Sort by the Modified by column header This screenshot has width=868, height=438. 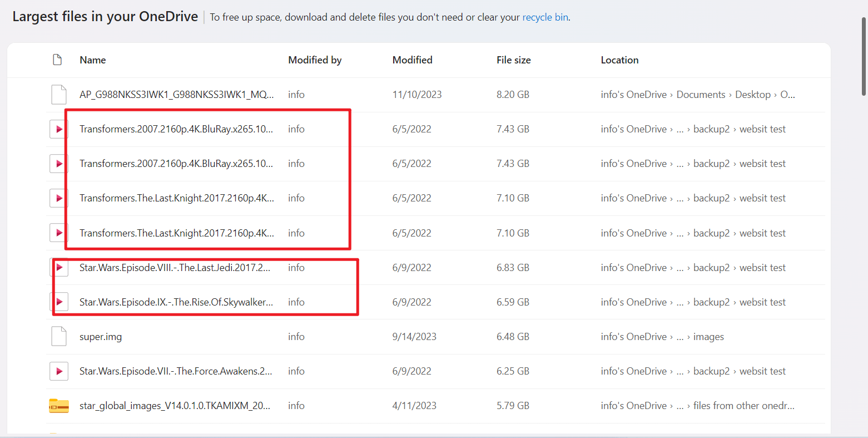[x=315, y=60]
